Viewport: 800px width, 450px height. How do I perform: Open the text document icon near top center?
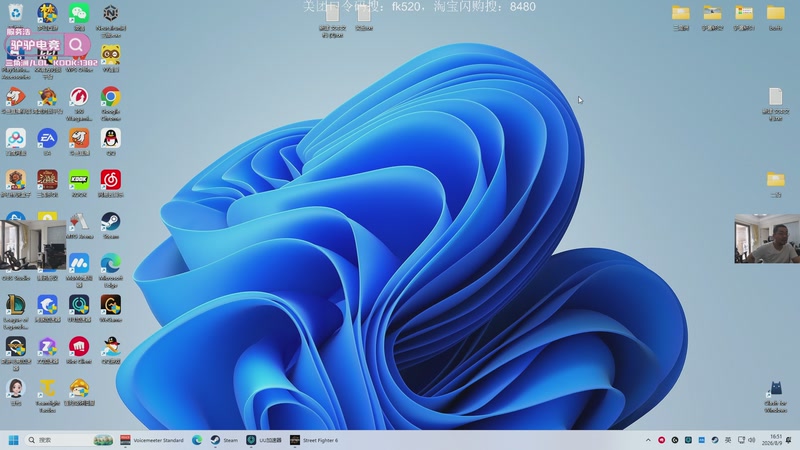(x=332, y=15)
